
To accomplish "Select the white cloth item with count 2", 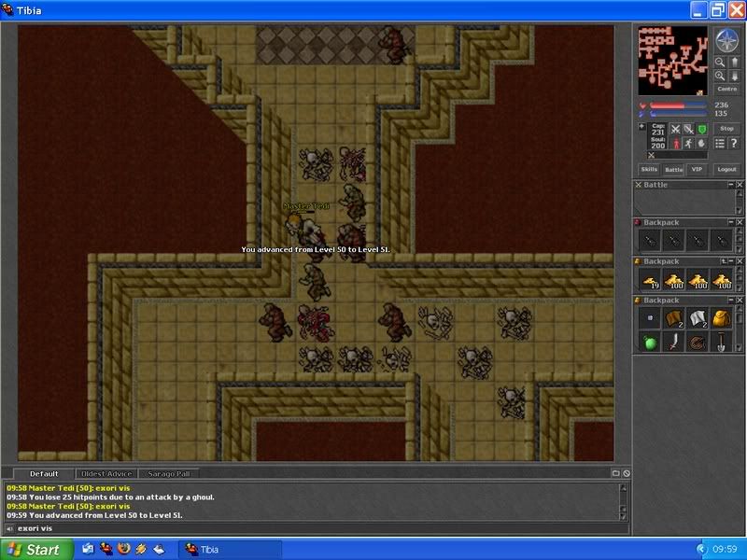I will pos(698,318).
